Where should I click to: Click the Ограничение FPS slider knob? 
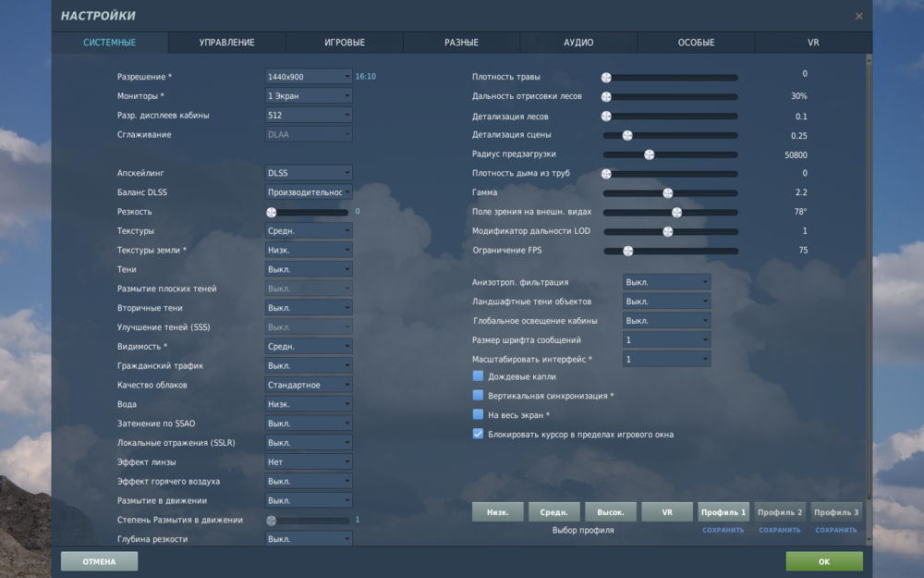[628, 251]
